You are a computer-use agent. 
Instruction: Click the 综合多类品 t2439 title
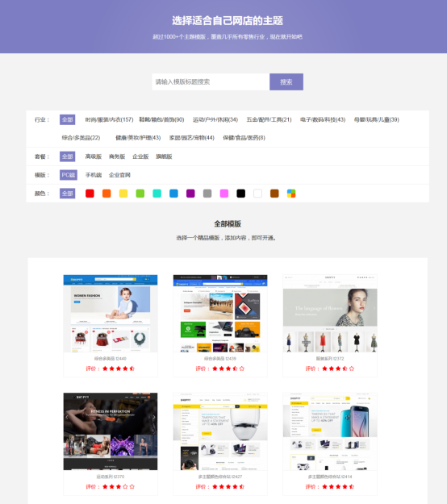(x=220, y=358)
